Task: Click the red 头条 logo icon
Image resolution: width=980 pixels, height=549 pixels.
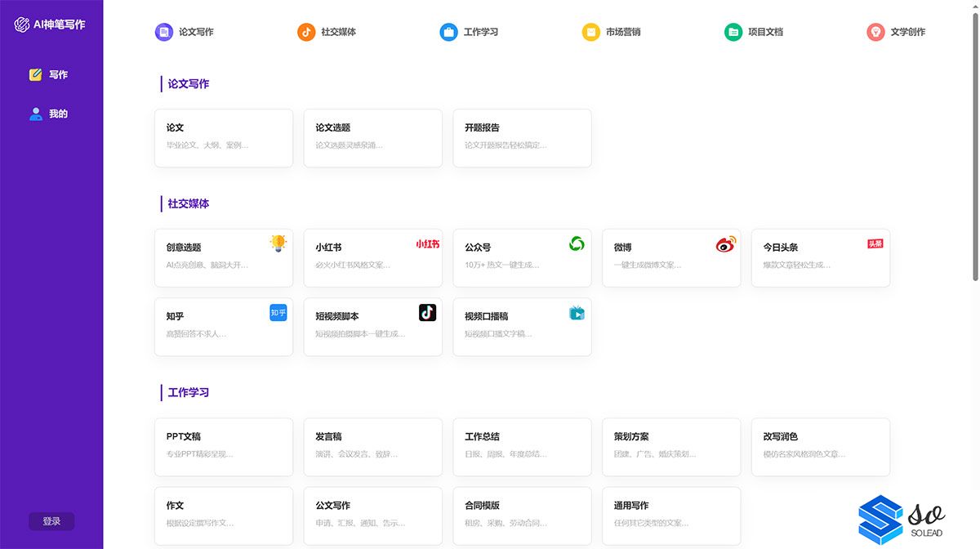Action: [x=875, y=243]
